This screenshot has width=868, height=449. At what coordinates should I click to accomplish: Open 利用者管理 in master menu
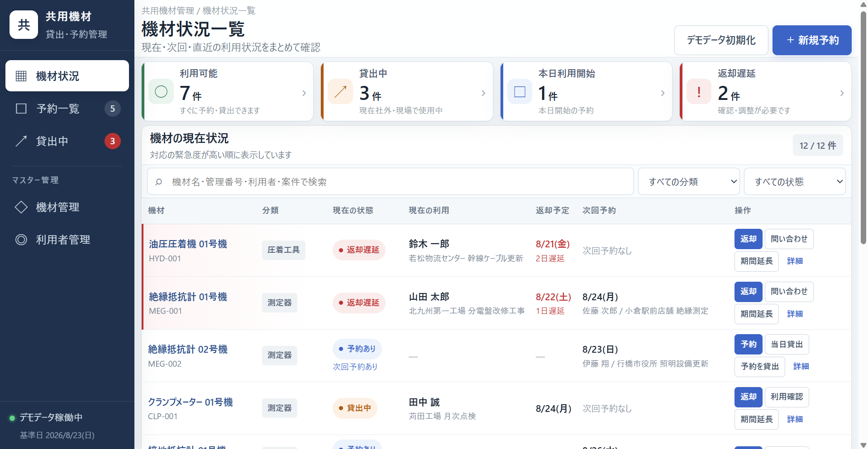pos(67,240)
